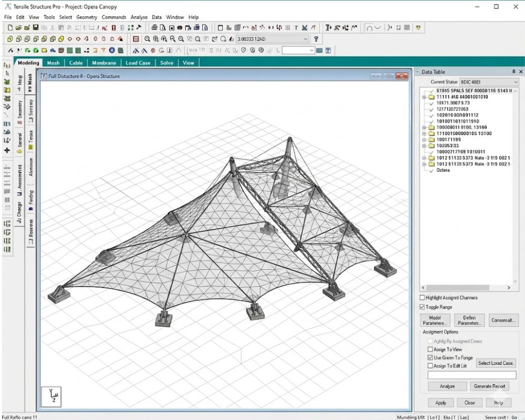Click the pin icon on Data Table panel
Viewport: 525px width, 420px height.
point(513,72)
